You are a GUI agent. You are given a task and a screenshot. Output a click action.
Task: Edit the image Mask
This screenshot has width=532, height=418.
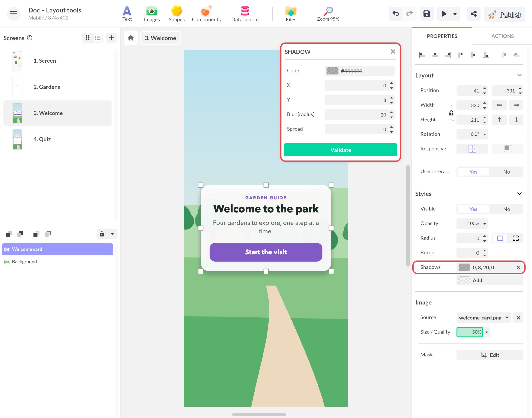[490, 355]
